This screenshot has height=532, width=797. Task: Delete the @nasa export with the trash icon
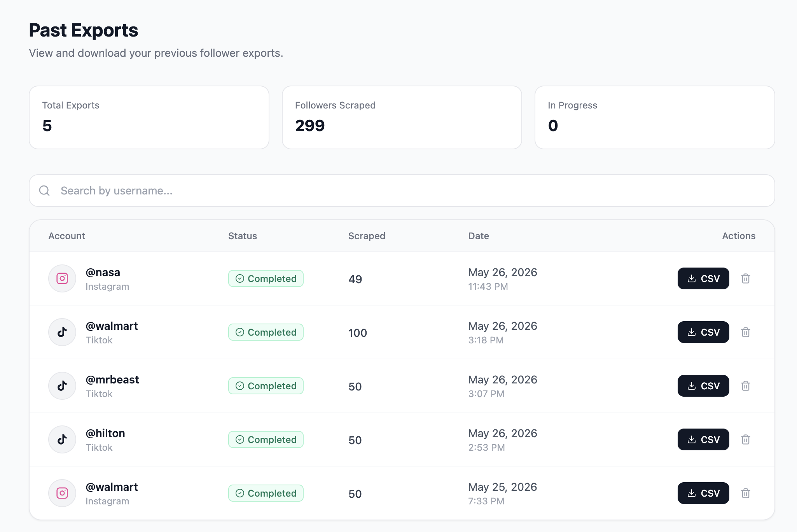tap(745, 278)
